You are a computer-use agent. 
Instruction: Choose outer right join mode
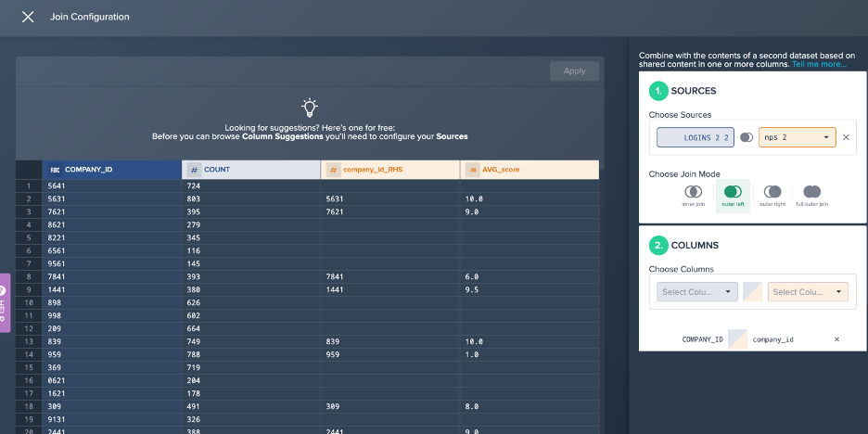[772, 196]
